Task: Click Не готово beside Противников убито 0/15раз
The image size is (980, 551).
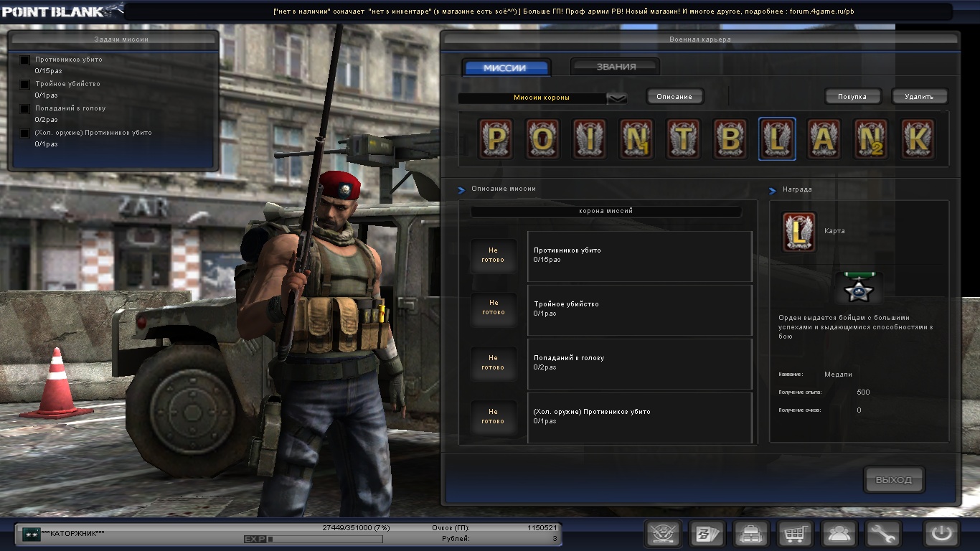Action: tap(493, 255)
